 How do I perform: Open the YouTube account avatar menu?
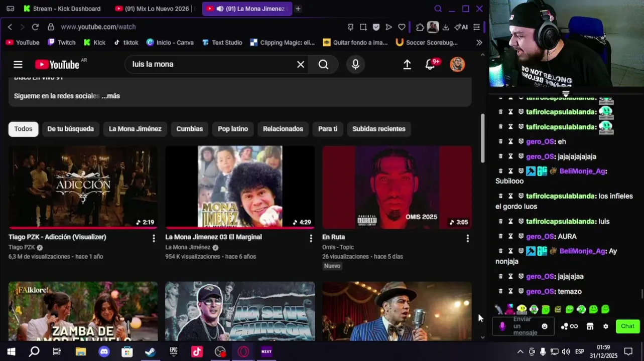[457, 64]
